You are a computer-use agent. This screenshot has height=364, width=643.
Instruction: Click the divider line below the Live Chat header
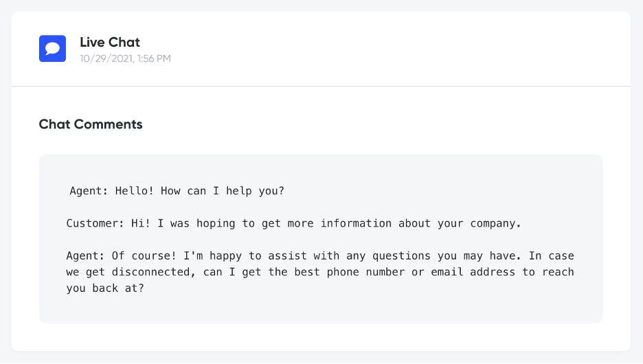[321, 87]
